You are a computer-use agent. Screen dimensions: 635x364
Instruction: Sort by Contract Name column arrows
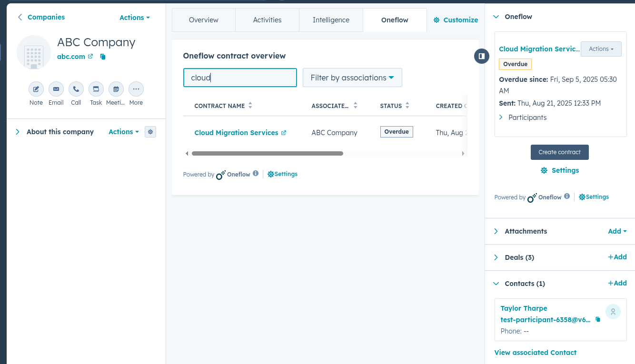(250, 106)
